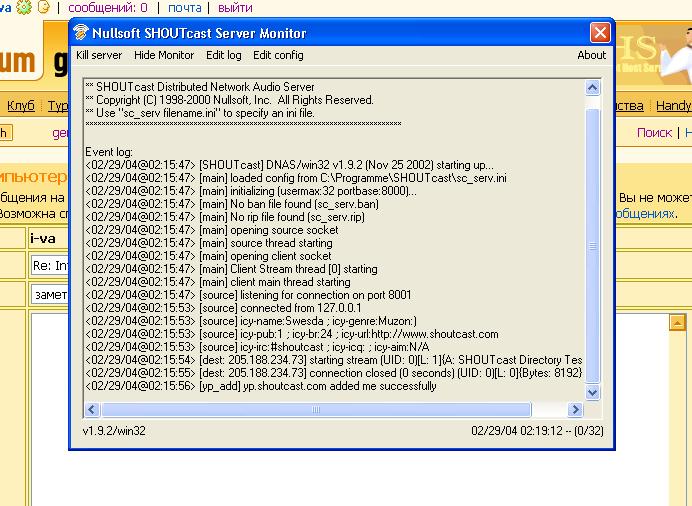The image size is (692, 506).
Task: Click the log scroll right arrow
Action: [x=575, y=409]
